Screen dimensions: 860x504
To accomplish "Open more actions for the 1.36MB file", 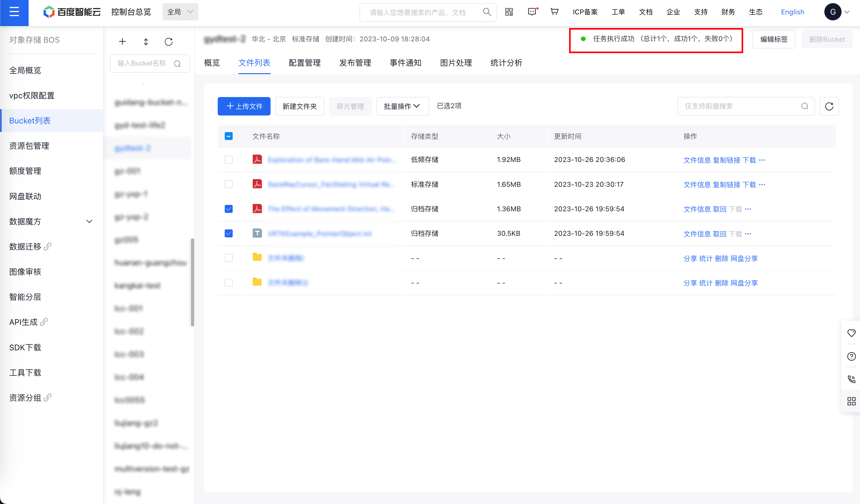I will tap(748, 209).
